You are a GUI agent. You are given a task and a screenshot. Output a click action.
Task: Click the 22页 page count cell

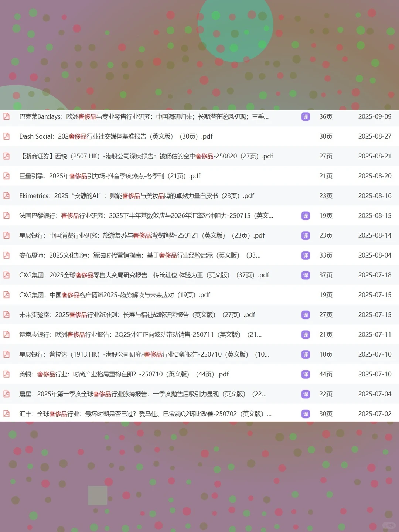point(326,394)
